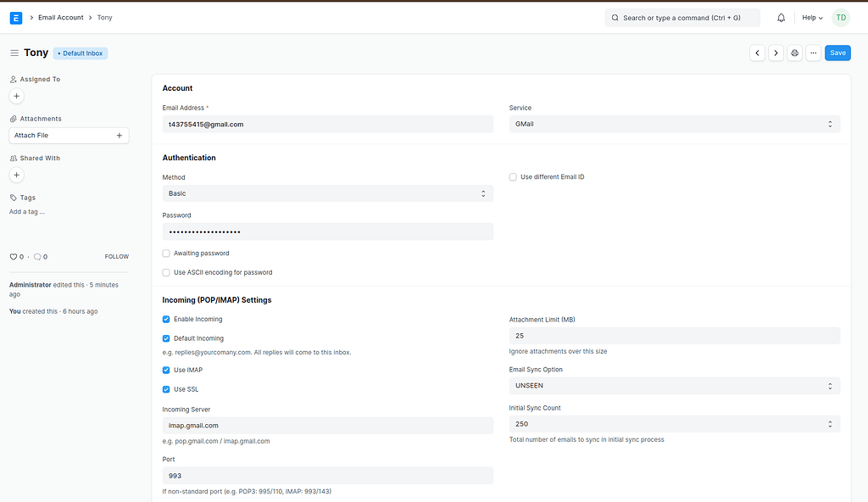868x502 pixels.
Task: Uncheck Use SSL
Action: pyautogui.click(x=166, y=389)
